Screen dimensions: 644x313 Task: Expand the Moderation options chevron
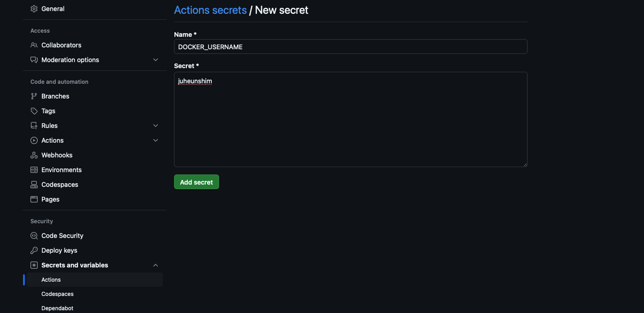coord(156,60)
